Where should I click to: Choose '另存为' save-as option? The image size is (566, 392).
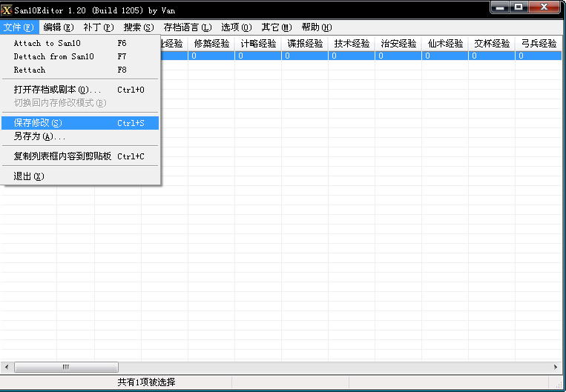tap(40, 136)
